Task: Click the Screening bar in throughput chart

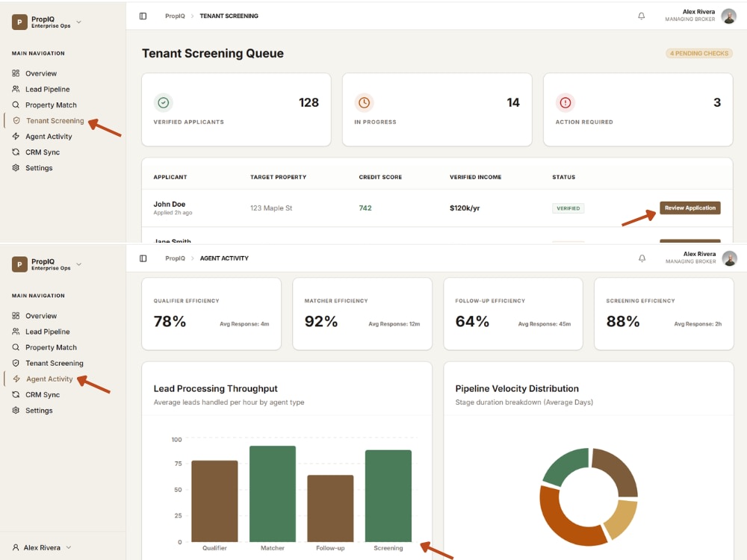Action: (x=388, y=496)
